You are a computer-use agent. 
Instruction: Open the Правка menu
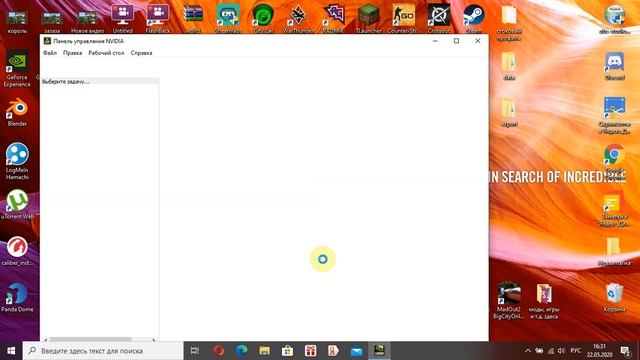coord(72,53)
